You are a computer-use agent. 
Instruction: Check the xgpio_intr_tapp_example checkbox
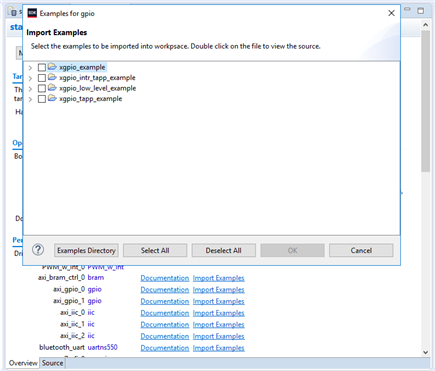coord(42,78)
